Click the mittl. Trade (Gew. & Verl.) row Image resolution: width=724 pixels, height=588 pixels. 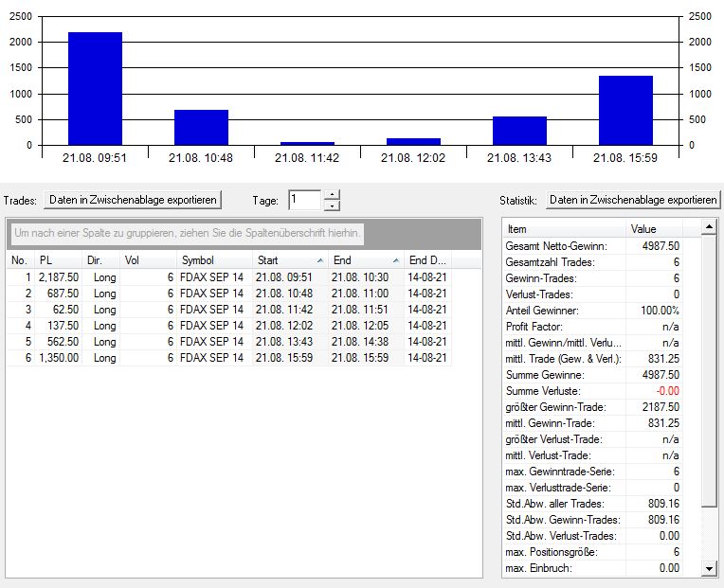[593, 359]
